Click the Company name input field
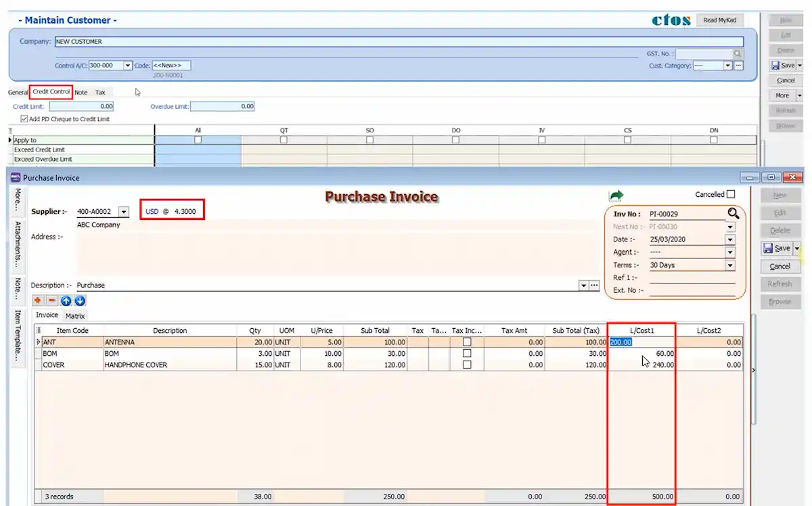Image resolution: width=812 pixels, height=506 pixels. coord(399,41)
